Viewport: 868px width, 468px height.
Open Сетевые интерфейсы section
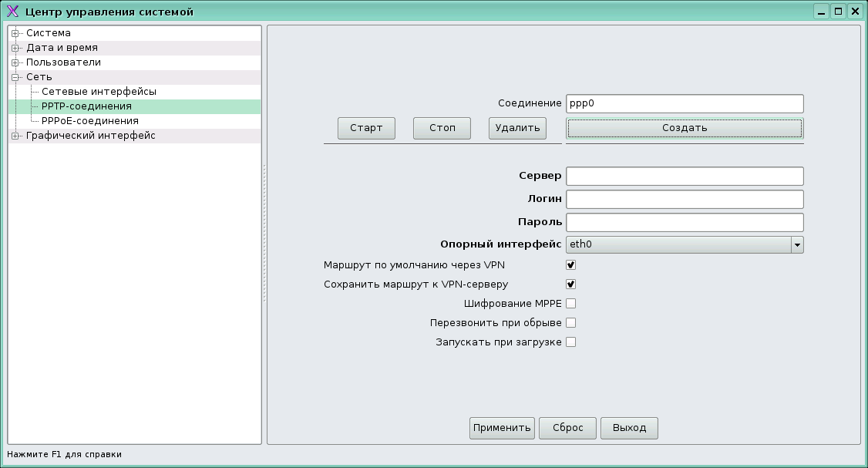coord(99,92)
